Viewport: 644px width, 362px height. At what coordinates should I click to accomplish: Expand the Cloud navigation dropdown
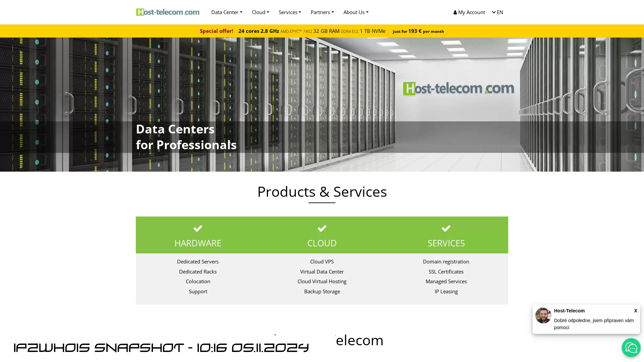pos(260,12)
